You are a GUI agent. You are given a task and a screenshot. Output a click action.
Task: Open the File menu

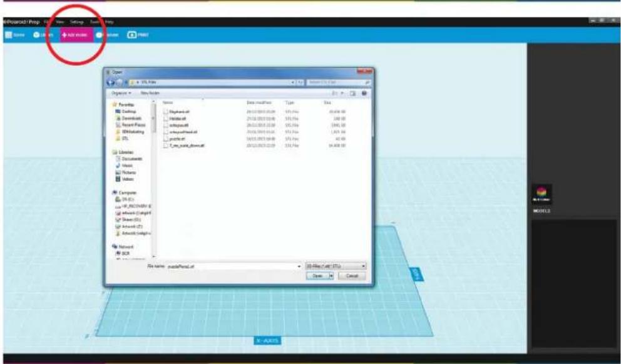click(47, 22)
